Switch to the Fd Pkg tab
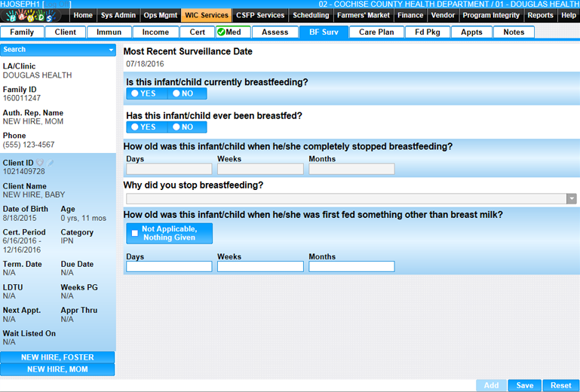This screenshot has width=580, height=392. 427,32
